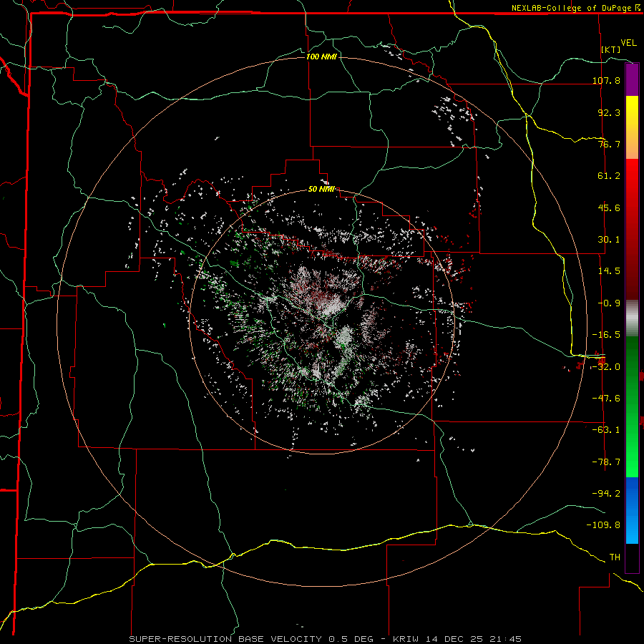Viewport: 644px width, 644px height.
Task: Click the 92.3 velocity scale value
Action: (609, 112)
